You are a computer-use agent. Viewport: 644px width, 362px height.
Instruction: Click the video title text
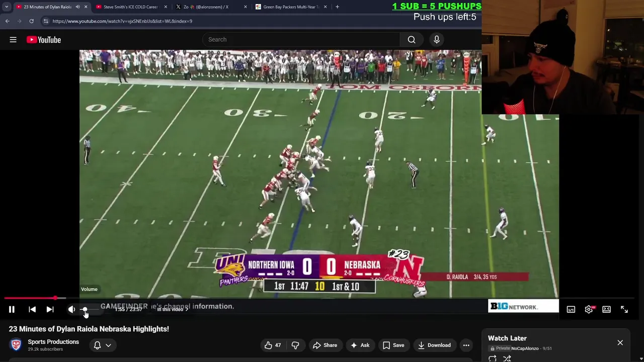click(x=89, y=329)
